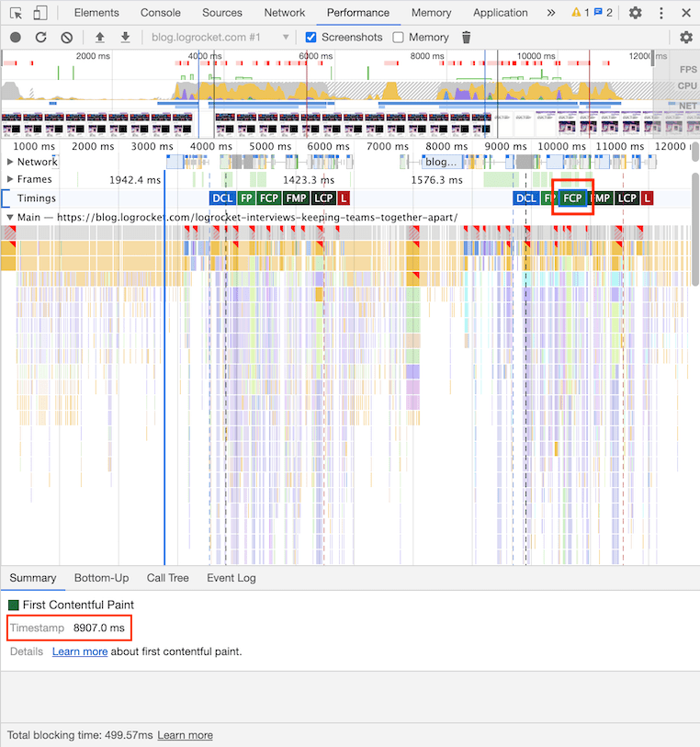The image size is (700, 747).
Task: Switch to the Elements tab
Action: point(96,13)
